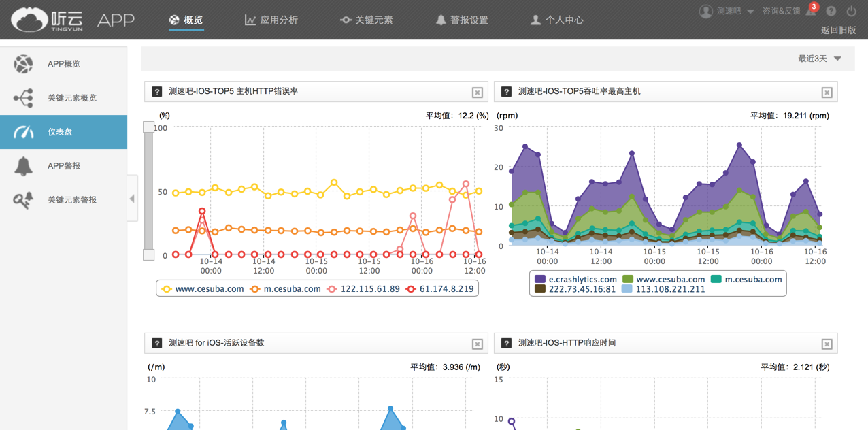Click the top handle of vertical range slider
Image resolution: width=868 pixels, height=430 pixels.
pos(148,127)
